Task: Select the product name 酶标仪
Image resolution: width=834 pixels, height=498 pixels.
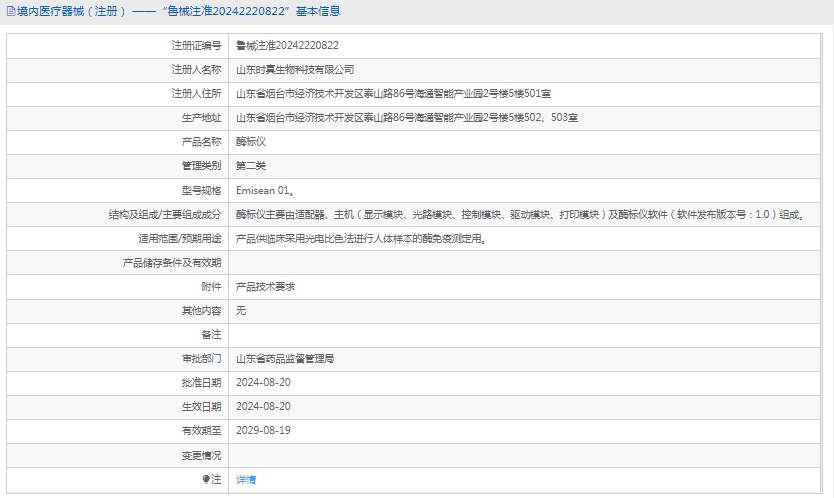Action: point(251,142)
